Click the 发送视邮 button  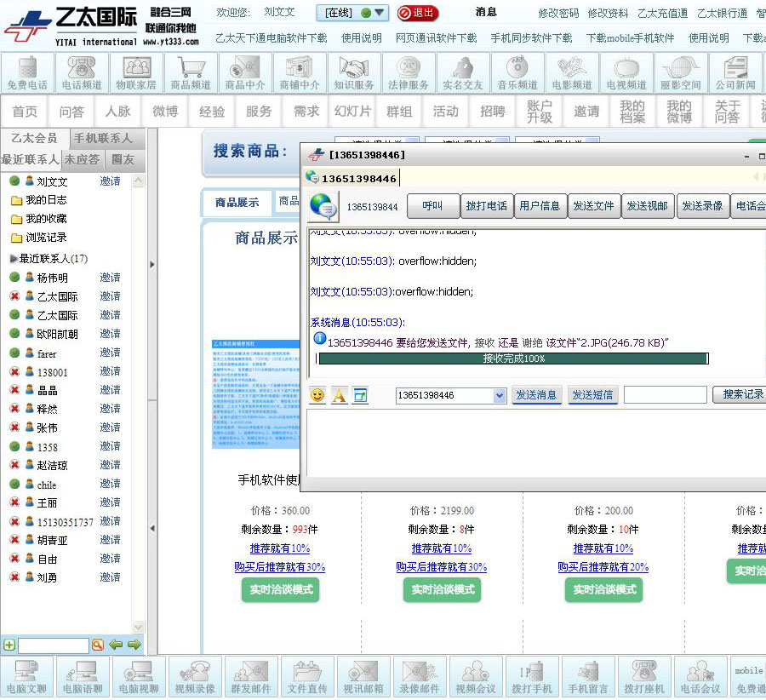[x=648, y=206]
